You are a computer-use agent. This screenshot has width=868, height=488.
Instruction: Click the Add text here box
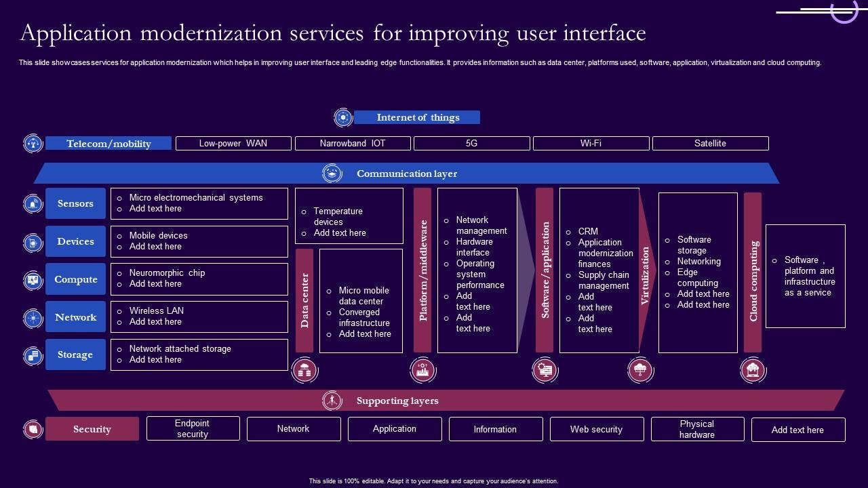click(x=798, y=430)
